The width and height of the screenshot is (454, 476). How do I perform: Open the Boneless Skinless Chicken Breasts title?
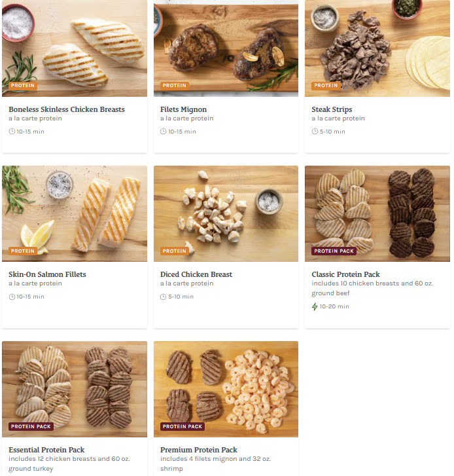[x=67, y=109]
